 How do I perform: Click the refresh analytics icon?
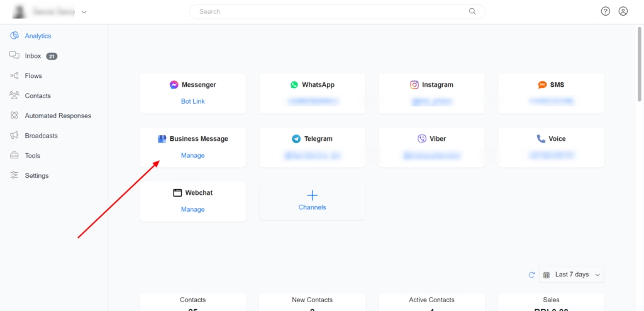pos(531,275)
